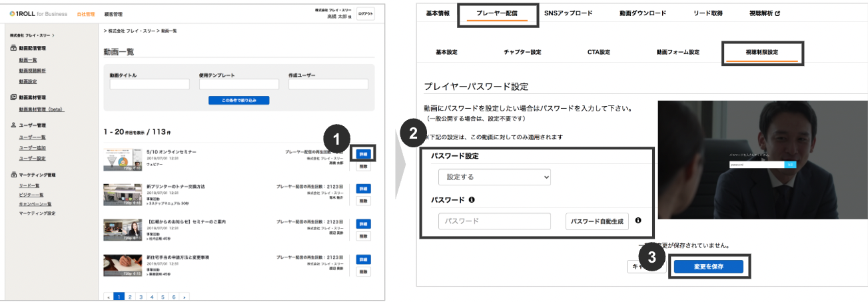Click the 動画タイトル search field
The width and height of the screenshot is (868, 302).
150,84
